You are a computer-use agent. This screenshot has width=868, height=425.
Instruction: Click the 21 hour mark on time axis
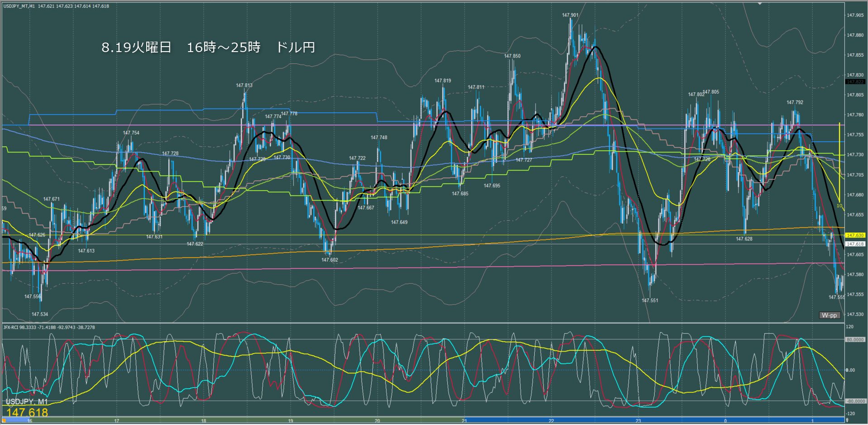tap(464, 421)
